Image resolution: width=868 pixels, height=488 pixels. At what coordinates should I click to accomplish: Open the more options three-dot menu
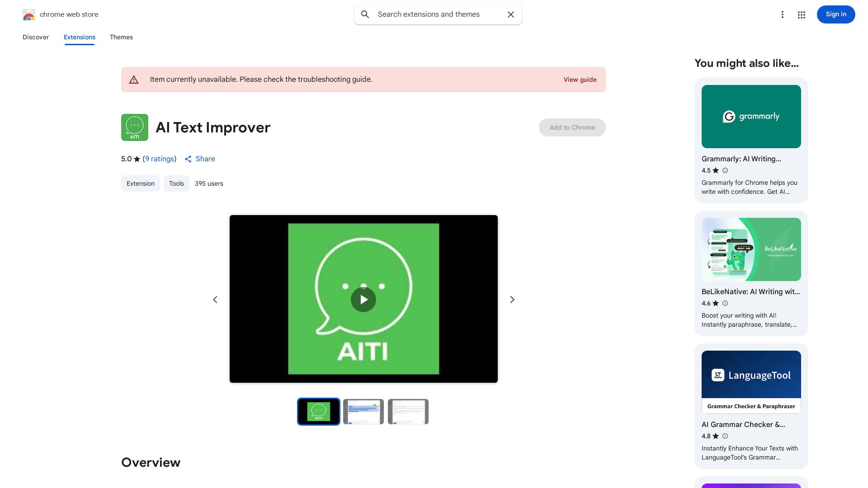tap(783, 14)
